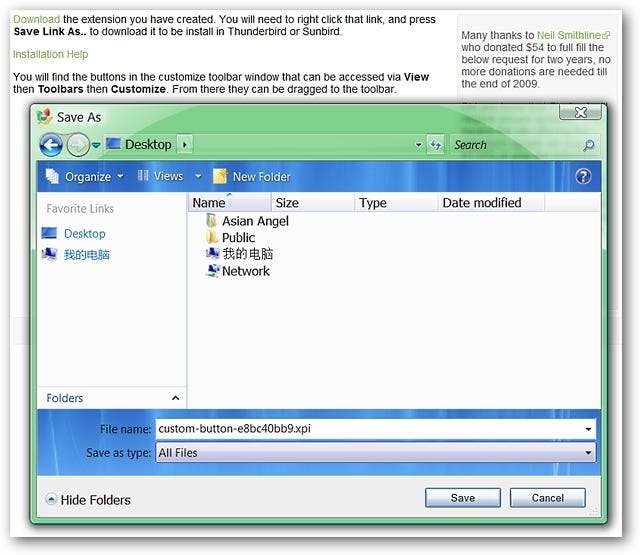Screen dimensions: 640x555
Task: Expand the Save as type combo box
Action: click(376, 453)
